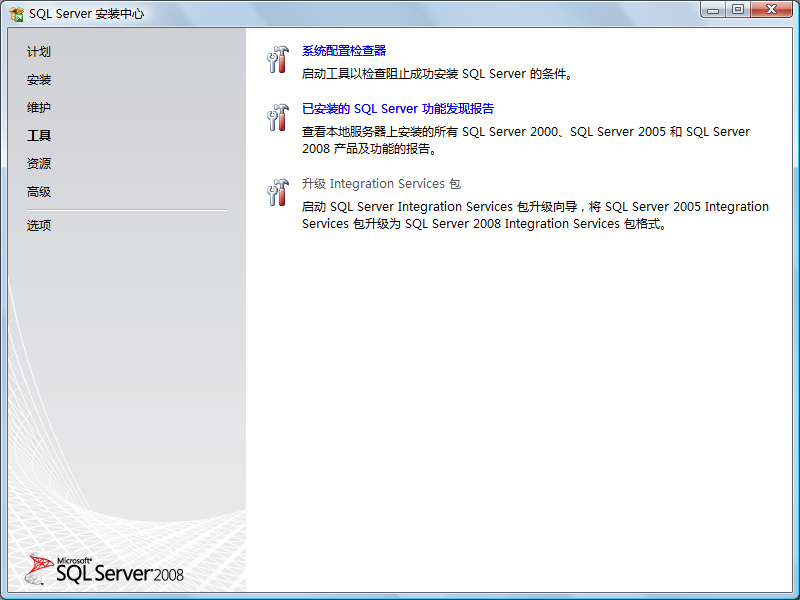Go to the 维护 section
The image size is (800, 600).
(x=39, y=108)
